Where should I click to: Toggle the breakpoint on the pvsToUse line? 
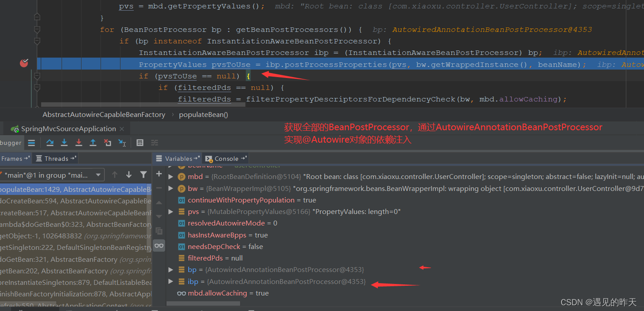click(24, 63)
